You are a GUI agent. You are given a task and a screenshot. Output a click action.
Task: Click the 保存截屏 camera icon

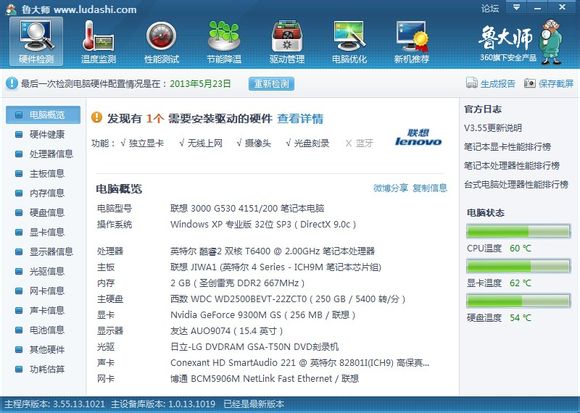pos(529,83)
